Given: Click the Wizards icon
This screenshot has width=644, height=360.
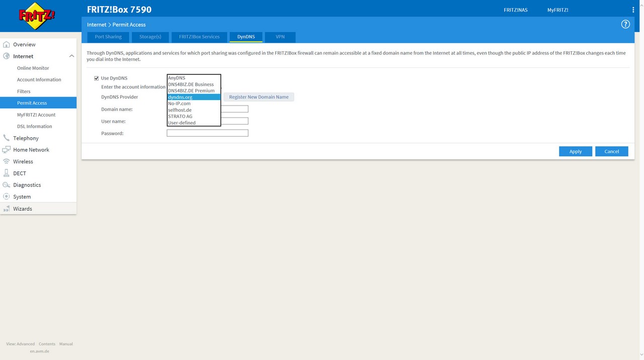Looking at the screenshot, I should click(7, 209).
